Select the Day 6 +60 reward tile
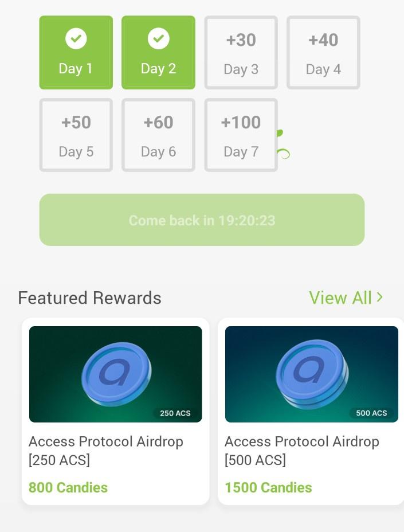Viewport: 404px width, 532px height. click(158, 135)
